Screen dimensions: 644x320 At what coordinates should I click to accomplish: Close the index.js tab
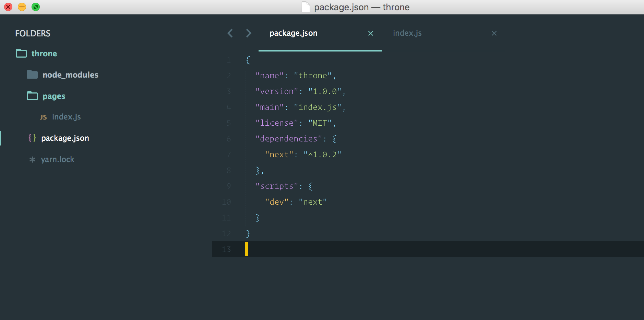[494, 33]
